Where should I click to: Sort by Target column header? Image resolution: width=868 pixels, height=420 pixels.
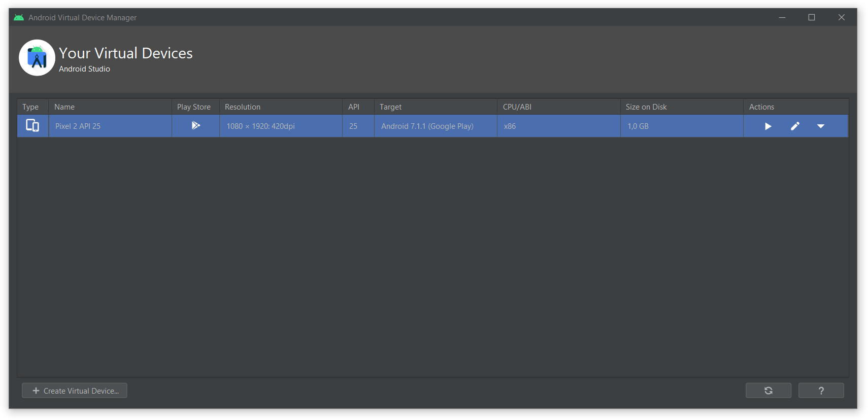[436, 107]
